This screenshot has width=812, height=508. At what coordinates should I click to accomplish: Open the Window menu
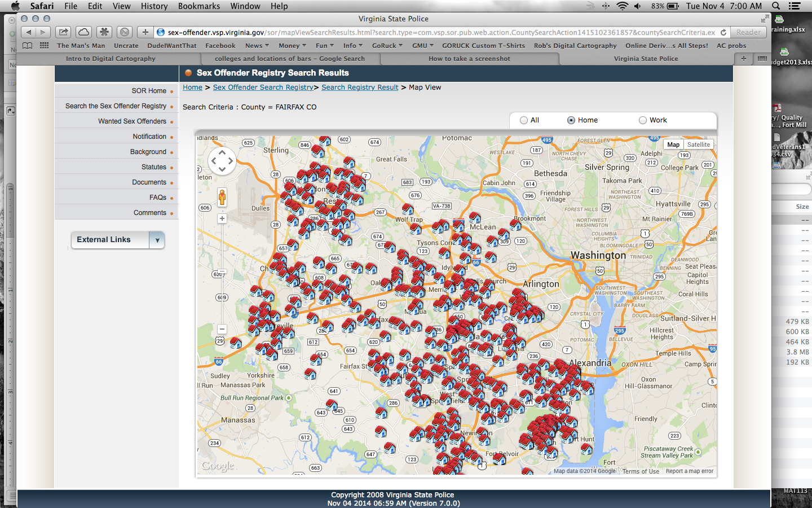click(x=245, y=6)
